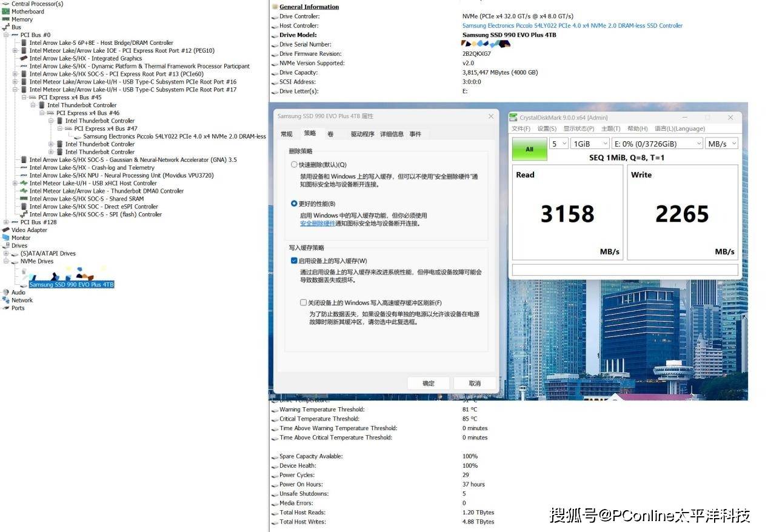Click the Monitor icon in device tree

coord(6,238)
